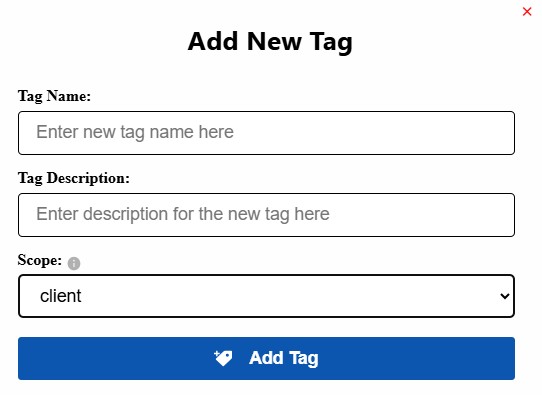Select the 'Enter description for the new tag' field

pyautogui.click(x=266, y=215)
